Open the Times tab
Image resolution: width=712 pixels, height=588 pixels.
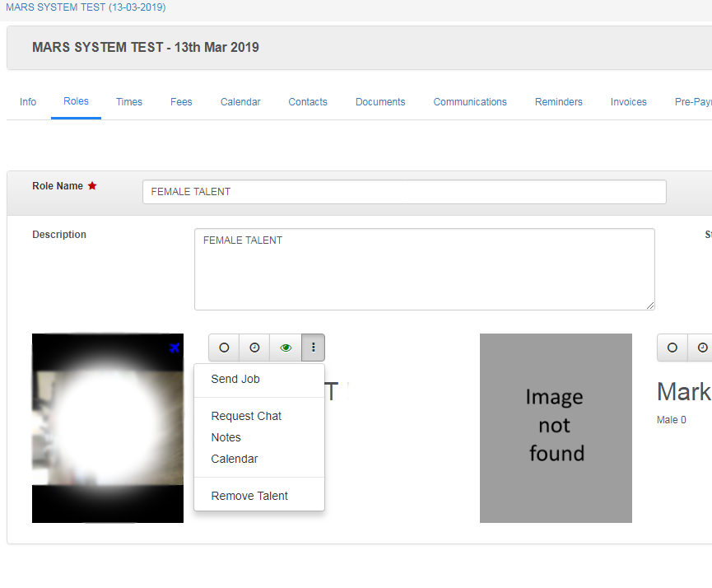[x=129, y=102]
